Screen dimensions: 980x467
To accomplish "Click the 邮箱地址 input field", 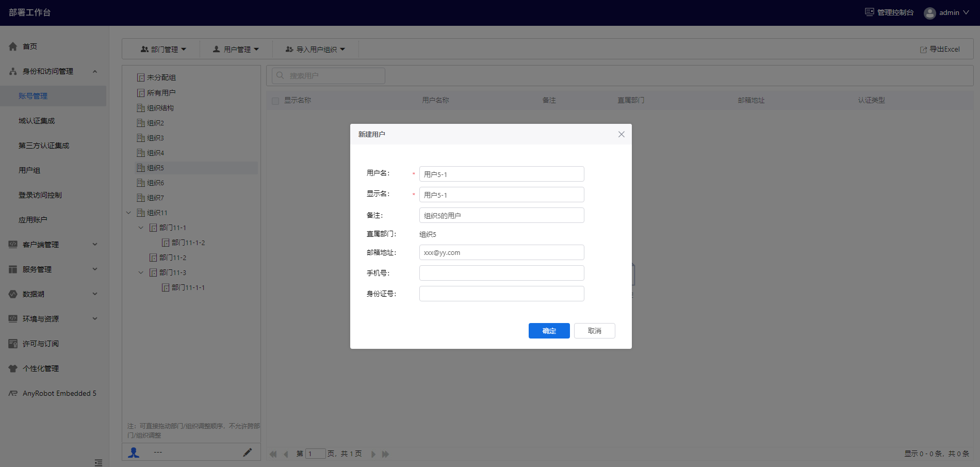I will click(502, 252).
